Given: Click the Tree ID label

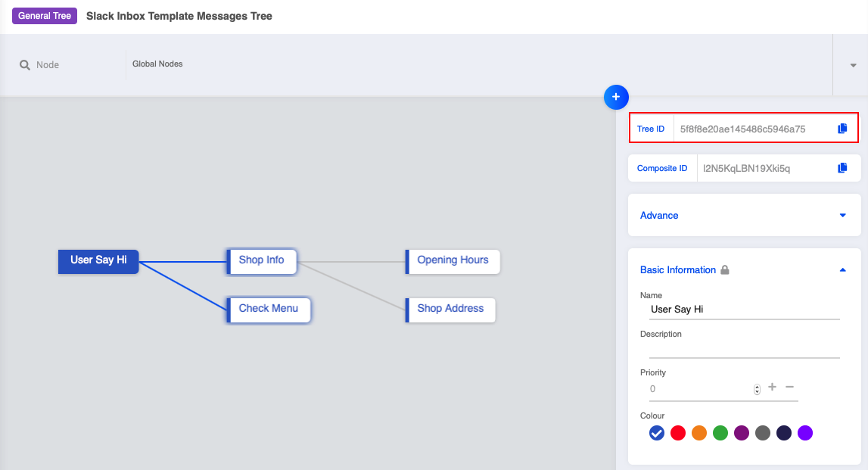Looking at the screenshot, I should point(651,129).
